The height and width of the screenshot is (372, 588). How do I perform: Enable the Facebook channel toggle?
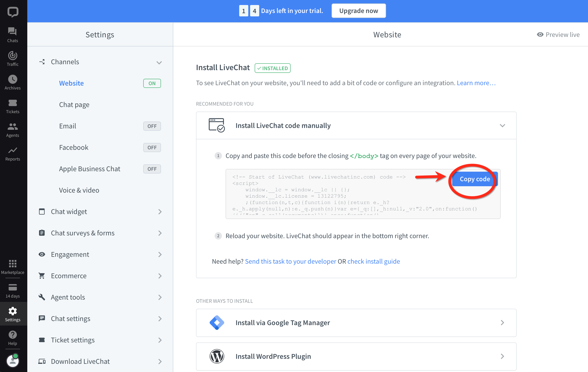pyautogui.click(x=152, y=147)
